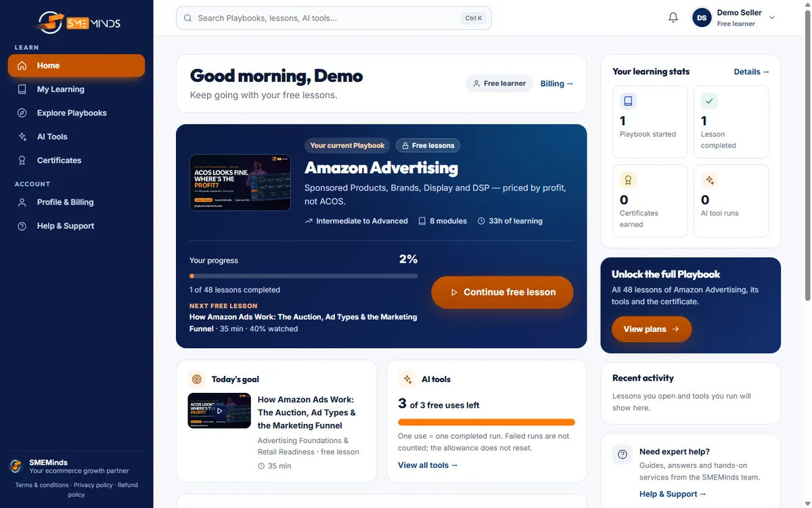The image size is (812, 508).
Task: Go to My Learning
Action: [x=76, y=89]
